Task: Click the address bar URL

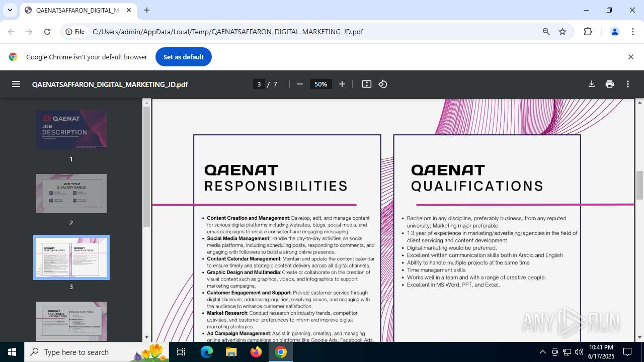Action: click(227, 32)
